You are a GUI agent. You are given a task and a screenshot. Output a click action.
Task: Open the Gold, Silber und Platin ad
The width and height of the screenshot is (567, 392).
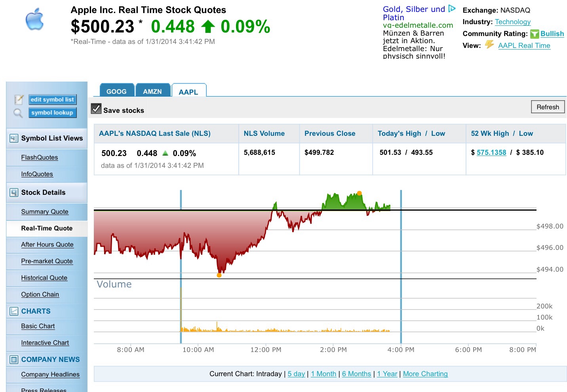pos(414,13)
